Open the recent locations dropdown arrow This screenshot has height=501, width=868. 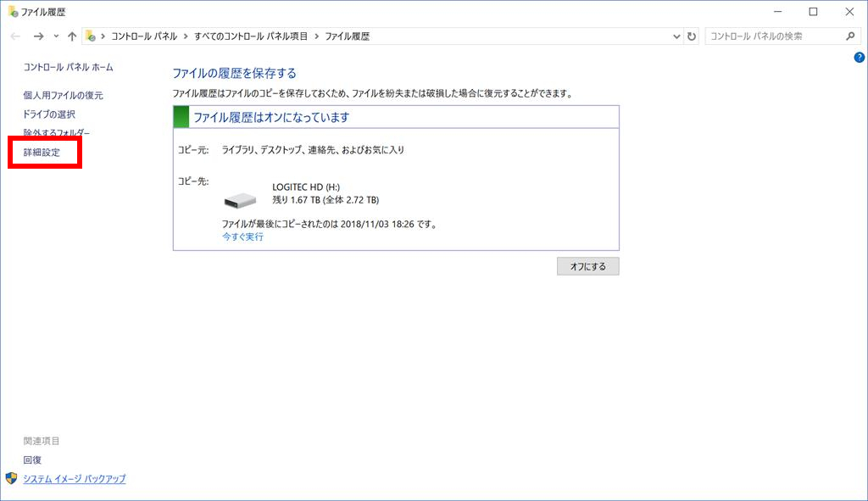tap(56, 36)
